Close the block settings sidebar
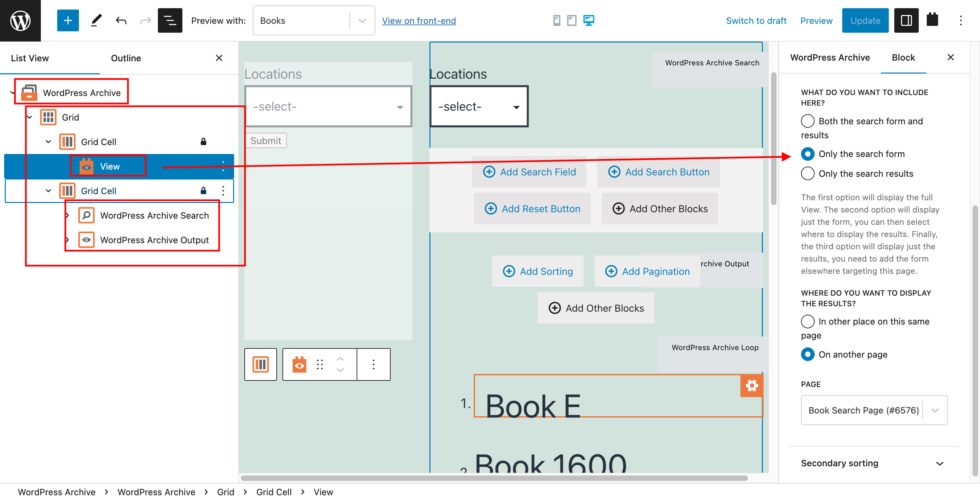The width and height of the screenshot is (980, 500). coord(951,57)
